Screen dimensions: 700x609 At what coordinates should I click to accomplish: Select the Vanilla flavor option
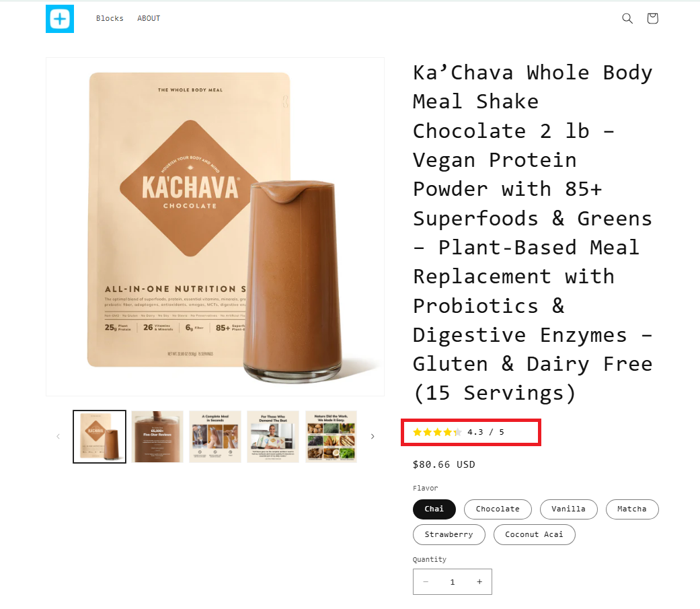point(568,509)
